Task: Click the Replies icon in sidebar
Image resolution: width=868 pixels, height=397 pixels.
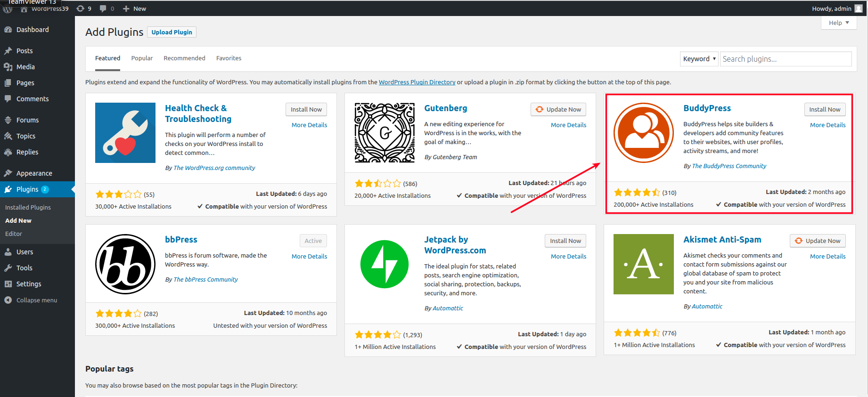Action: [x=8, y=152]
